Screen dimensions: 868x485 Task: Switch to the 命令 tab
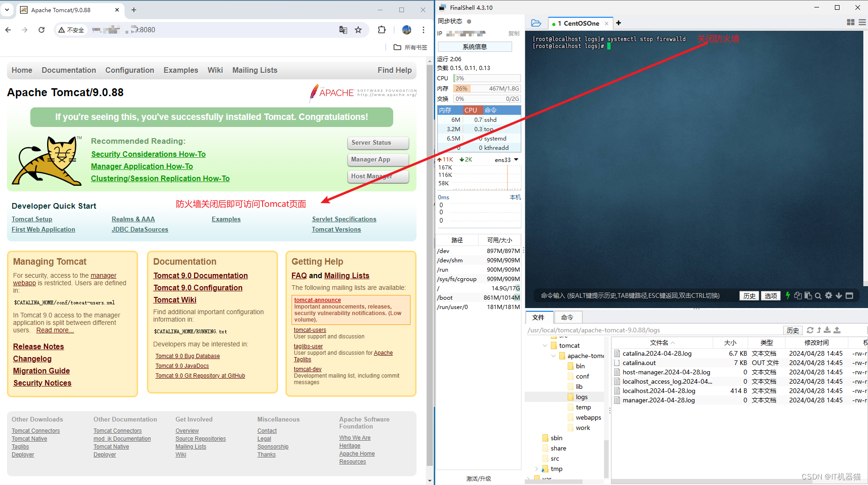[567, 317]
